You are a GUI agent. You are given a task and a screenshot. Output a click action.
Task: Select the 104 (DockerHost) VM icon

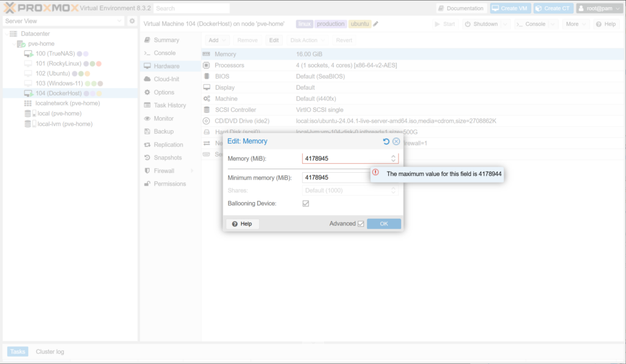28,93
